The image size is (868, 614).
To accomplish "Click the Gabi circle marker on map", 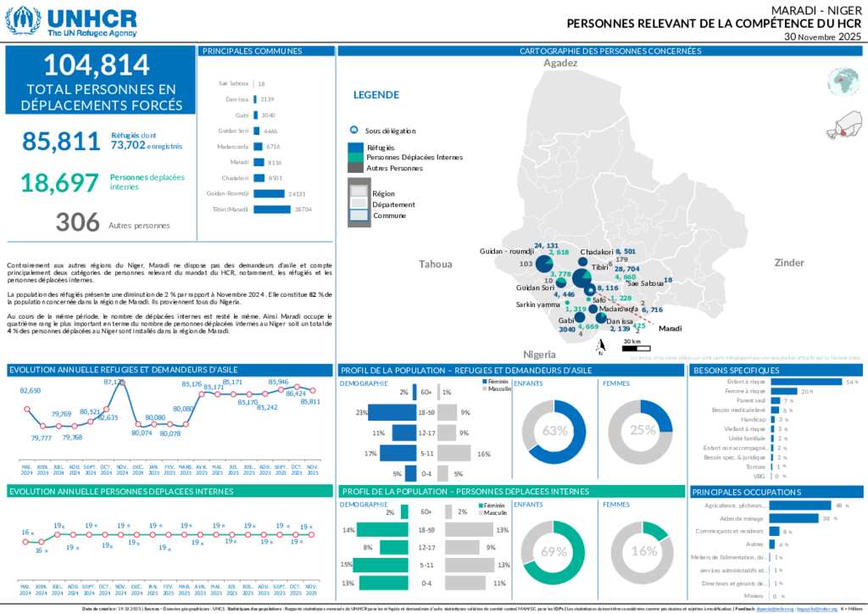I will 581,318.
